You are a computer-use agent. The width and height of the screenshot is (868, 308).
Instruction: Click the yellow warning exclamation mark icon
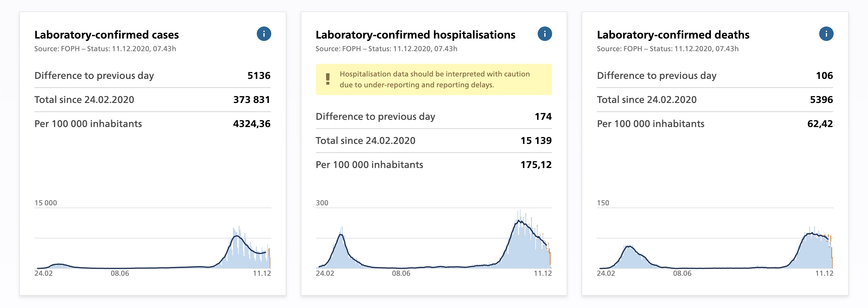tap(328, 79)
